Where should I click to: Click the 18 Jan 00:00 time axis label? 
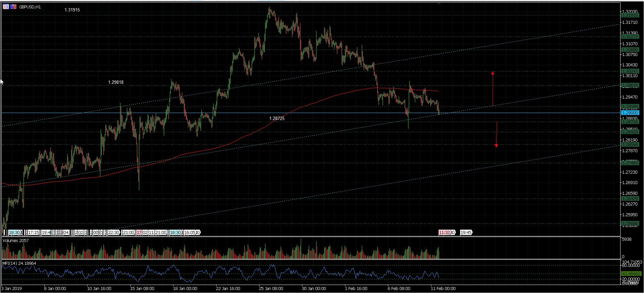coord(185,289)
